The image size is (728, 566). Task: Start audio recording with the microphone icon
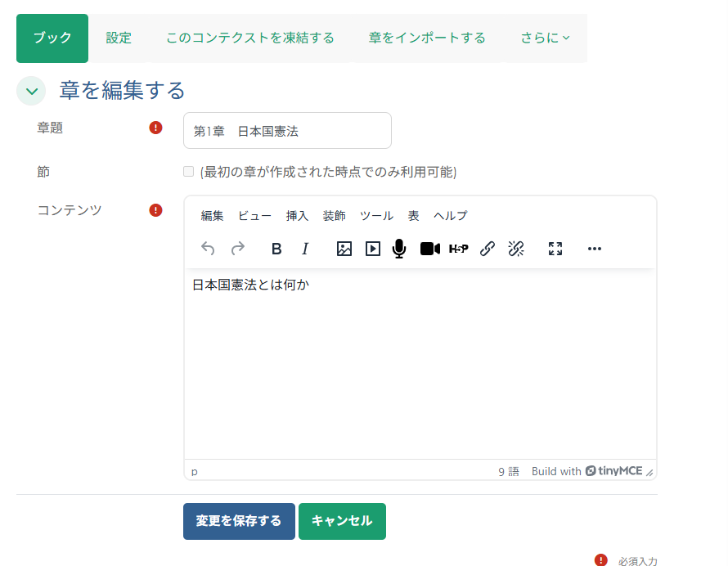click(x=399, y=249)
